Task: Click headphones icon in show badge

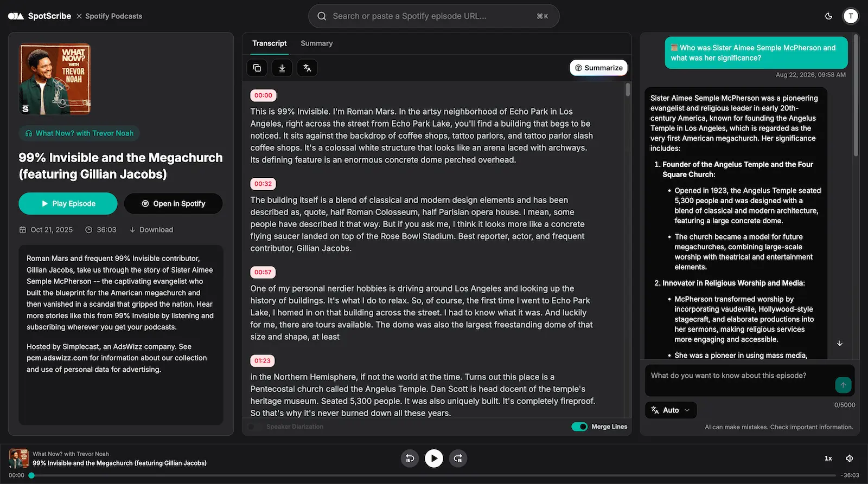Action: pyautogui.click(x=29, y=133)
